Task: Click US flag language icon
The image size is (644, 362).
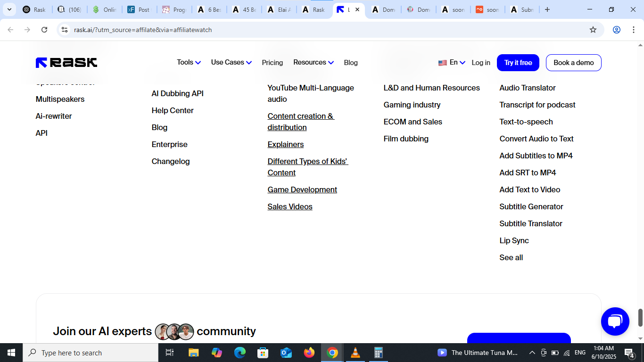Action: [x=442, y=63]
